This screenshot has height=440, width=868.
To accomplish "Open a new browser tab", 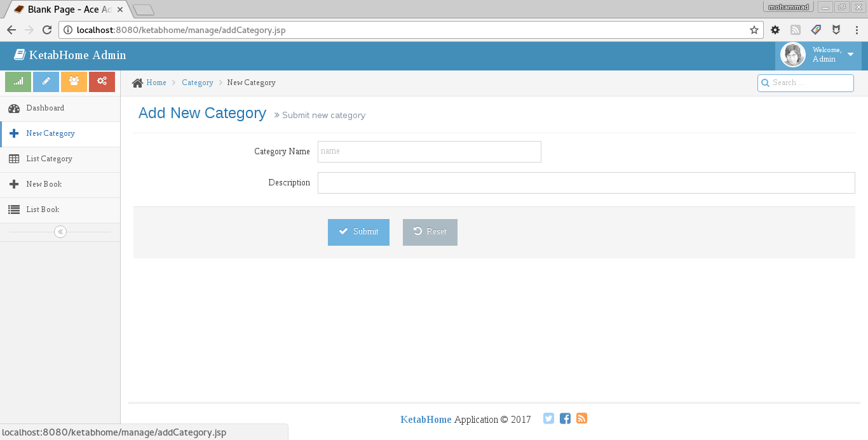I will pos(144,10).
